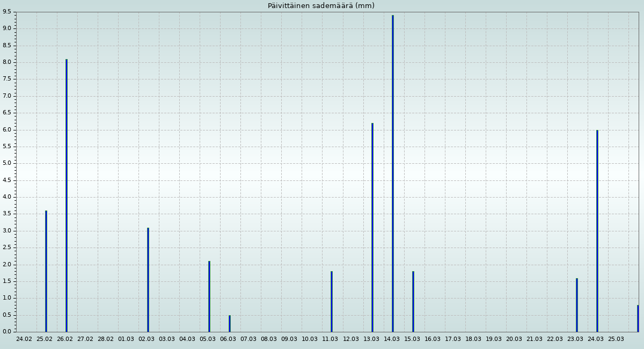Select the 11.03 rainfall bar
This screenshot has height=349, width=644.
[x=332, y=301]
